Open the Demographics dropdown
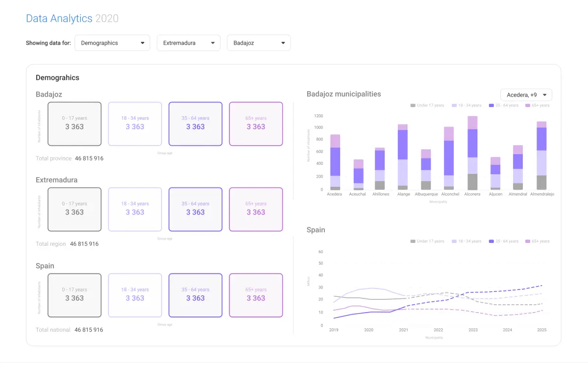 point(112,43)
